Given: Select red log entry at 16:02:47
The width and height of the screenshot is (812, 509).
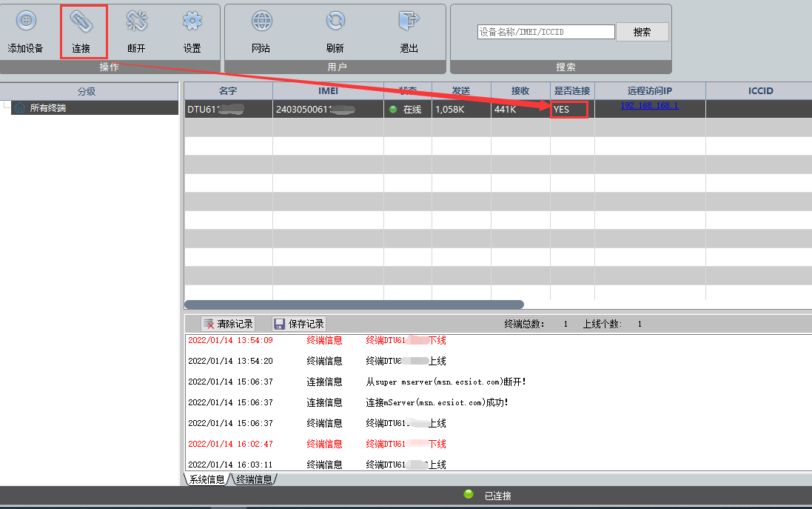Looking at the screenshot, I should coord(317,444).
